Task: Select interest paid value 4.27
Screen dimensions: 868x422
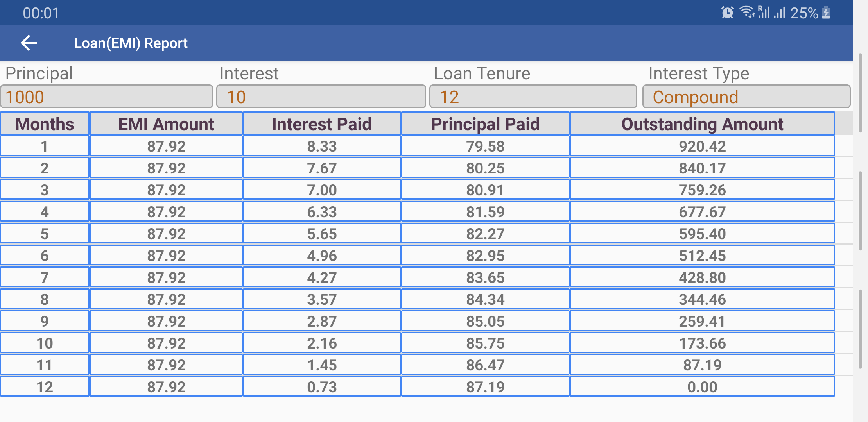Action: click(322, 277)
